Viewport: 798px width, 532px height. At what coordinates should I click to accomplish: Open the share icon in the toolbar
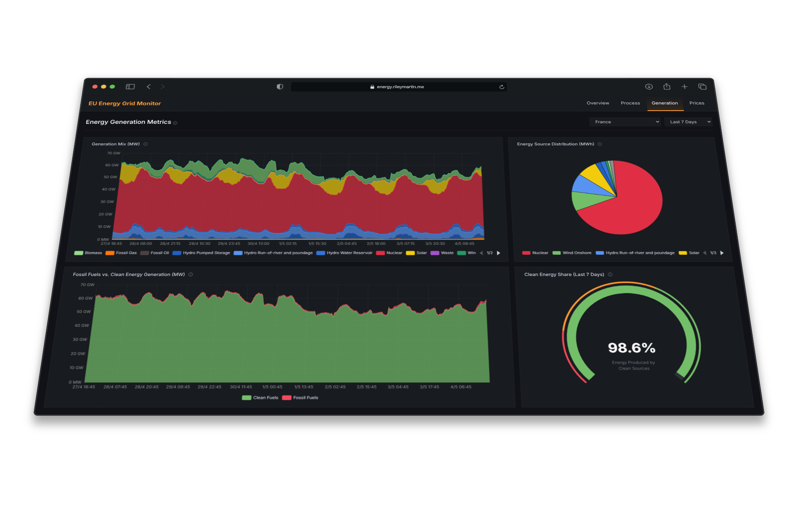pyautogui.click(x=667, y=86)
